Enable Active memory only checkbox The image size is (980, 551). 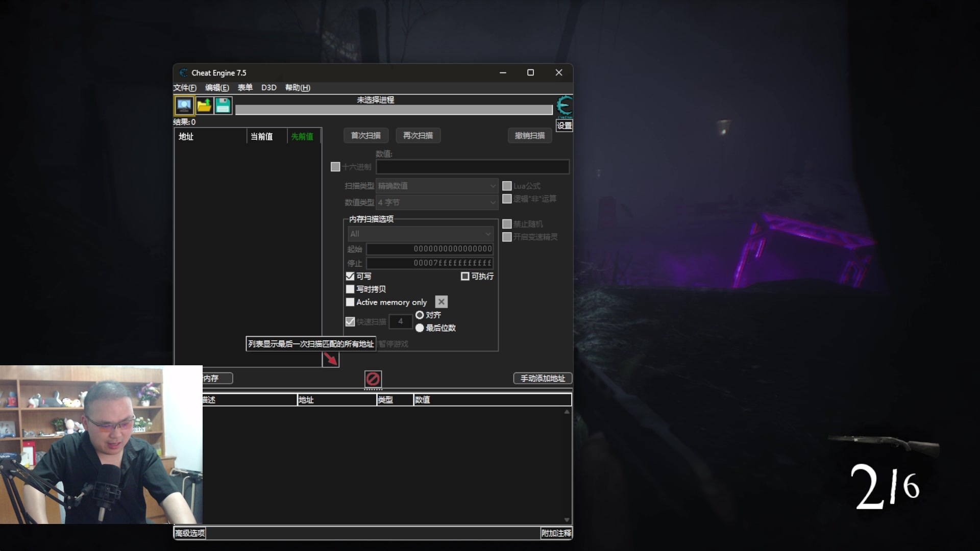click(350, 303)
